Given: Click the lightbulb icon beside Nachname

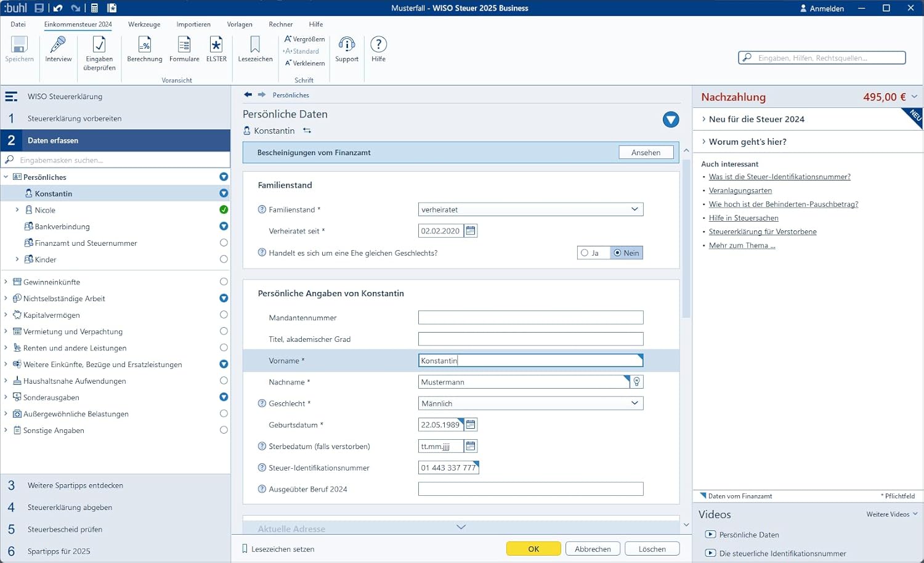Looking at the screenshot, I should click(637, 382).
